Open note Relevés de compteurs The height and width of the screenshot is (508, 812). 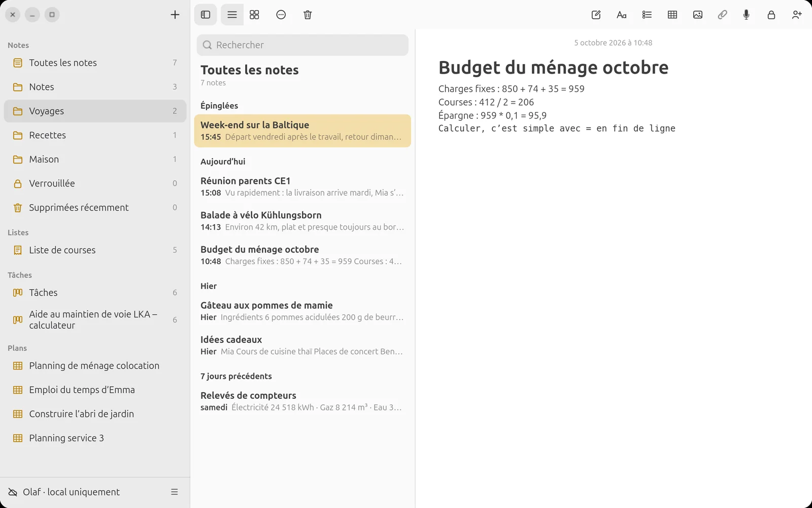302,401
